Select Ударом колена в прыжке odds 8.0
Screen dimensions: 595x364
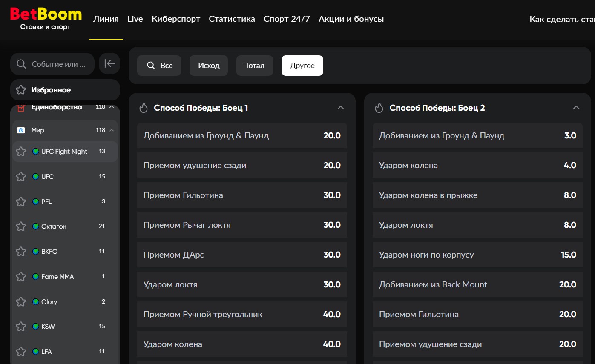pos(477,195)
